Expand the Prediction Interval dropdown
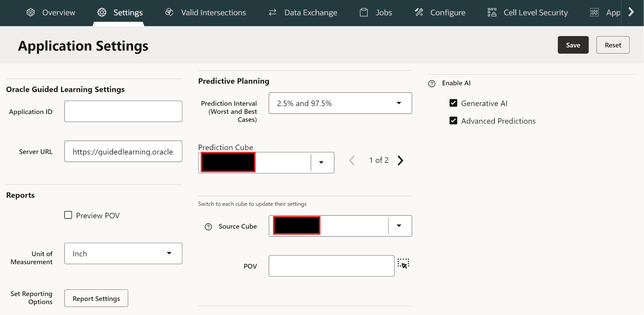The height and width of the screenshot is (315, 644). click(340, 103)
